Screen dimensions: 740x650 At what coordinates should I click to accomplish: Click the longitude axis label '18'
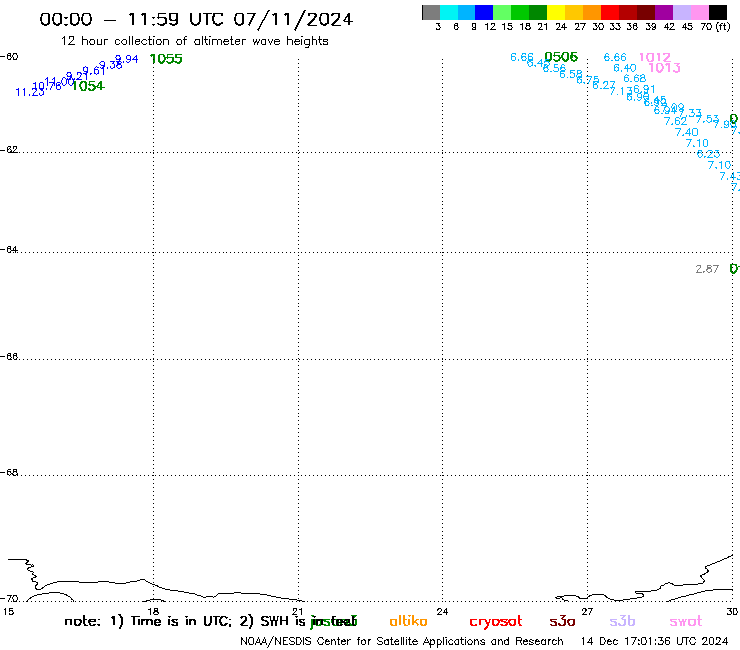153,612
